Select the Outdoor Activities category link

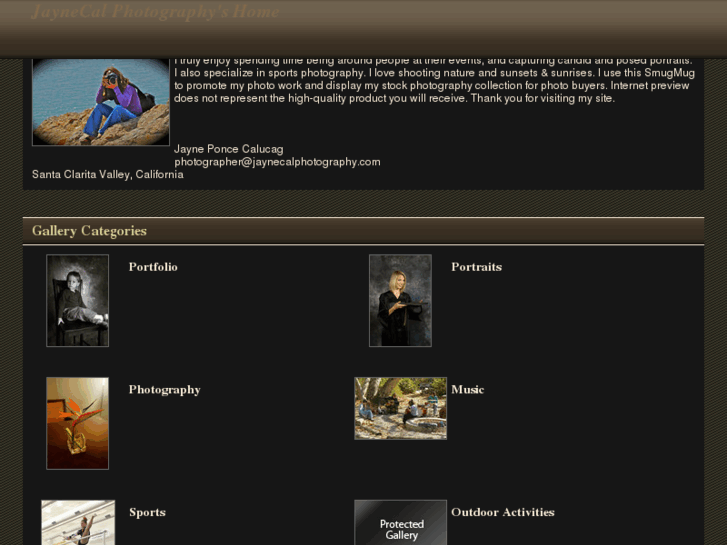coord(503,512)
